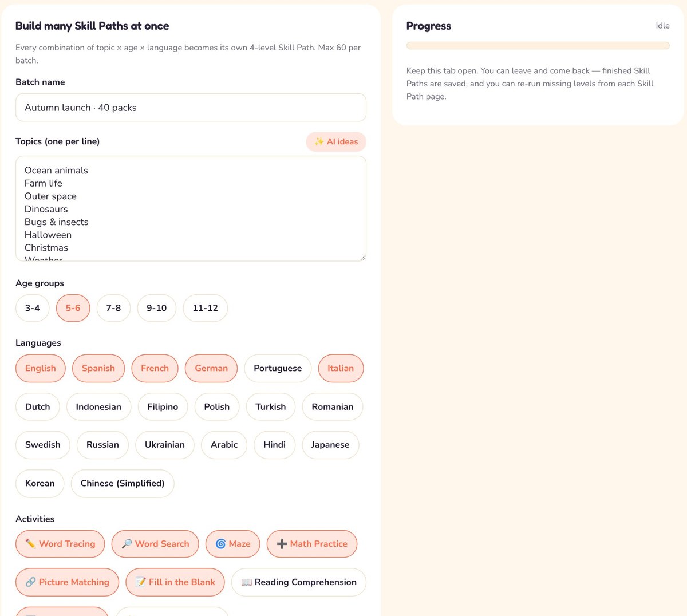Click the plus icon on Math Practice
The width and height of the screenshot is (687, 616).
tap(282, 544)
